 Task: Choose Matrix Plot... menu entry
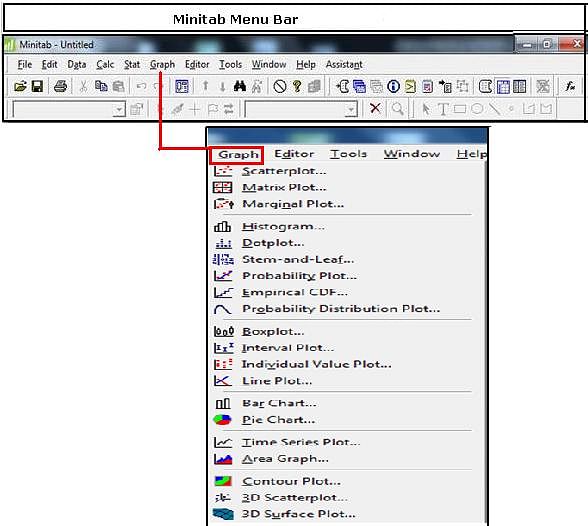pos(284,187)
